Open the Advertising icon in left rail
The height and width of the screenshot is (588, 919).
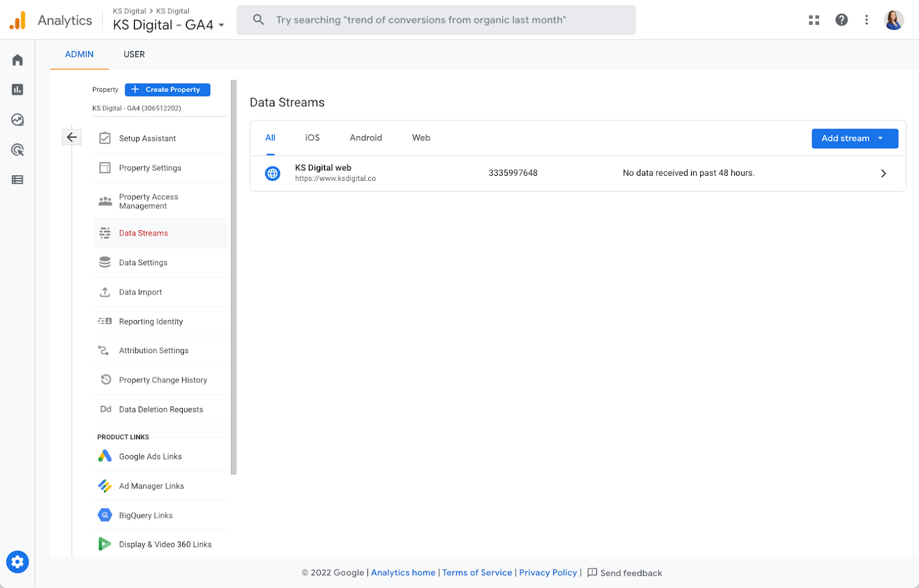(18, 150)
